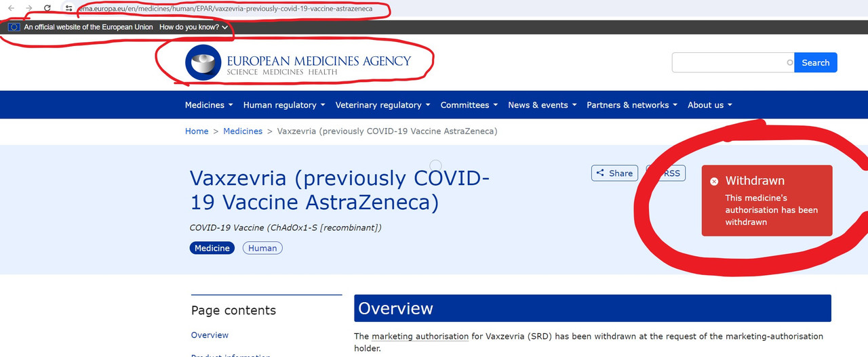The height and width of the screenshot is (357, 868).
Task: Click the Human tag
Action: pos(262,248)
